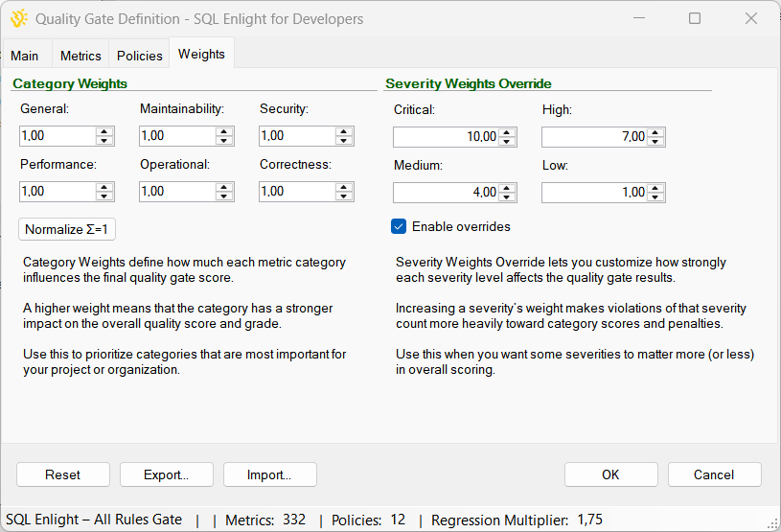781x532 pixels.
Task: Decrease the High severity weight down arrow
Action: (655, 142)
